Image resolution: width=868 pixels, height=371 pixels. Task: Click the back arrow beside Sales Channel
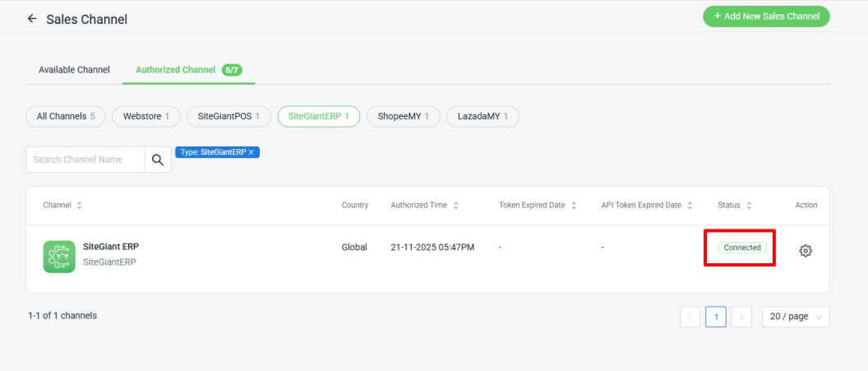pos(32,18)
